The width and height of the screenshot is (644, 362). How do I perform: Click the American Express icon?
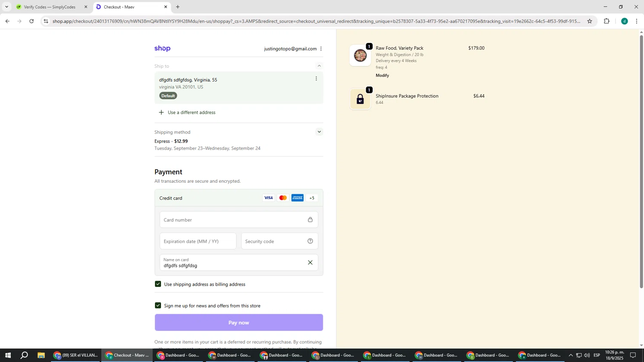pyautogui.click(x=298, y=198)
